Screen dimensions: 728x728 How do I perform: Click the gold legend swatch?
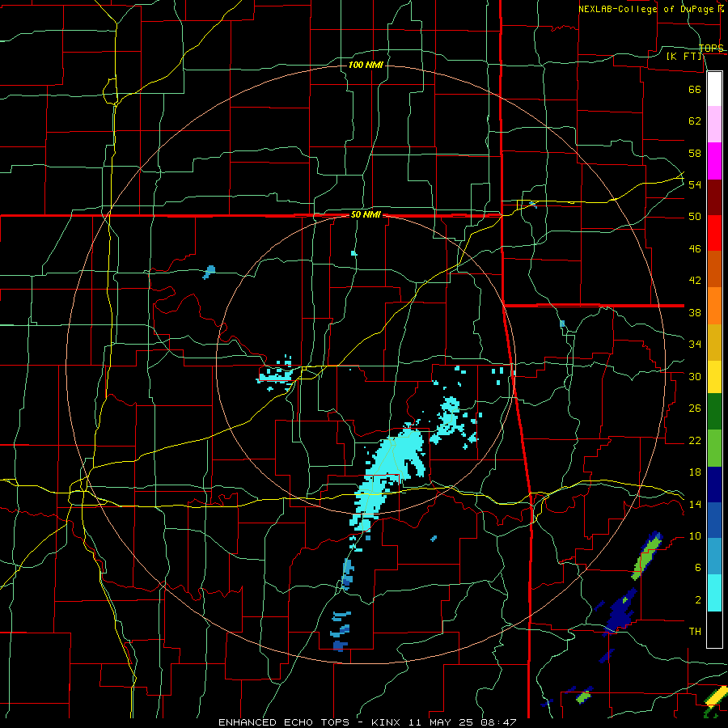[x=714, y=342]
